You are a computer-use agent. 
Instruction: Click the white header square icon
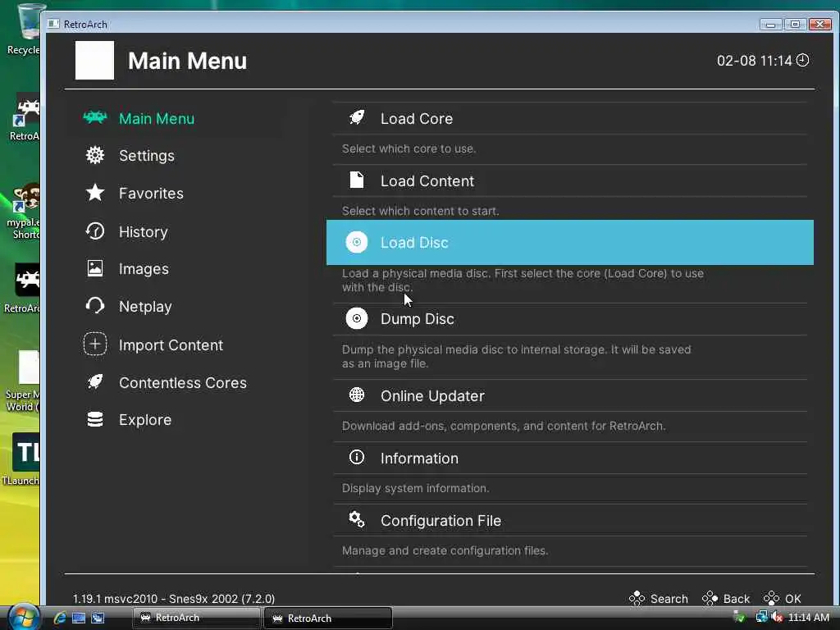click(x=95, y=60)
